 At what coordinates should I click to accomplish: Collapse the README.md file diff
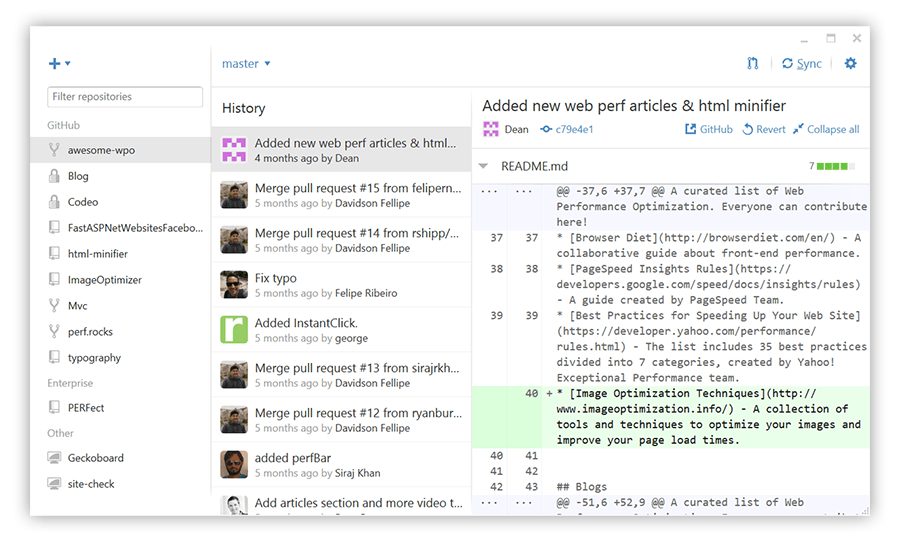click(x=483, y=166)
